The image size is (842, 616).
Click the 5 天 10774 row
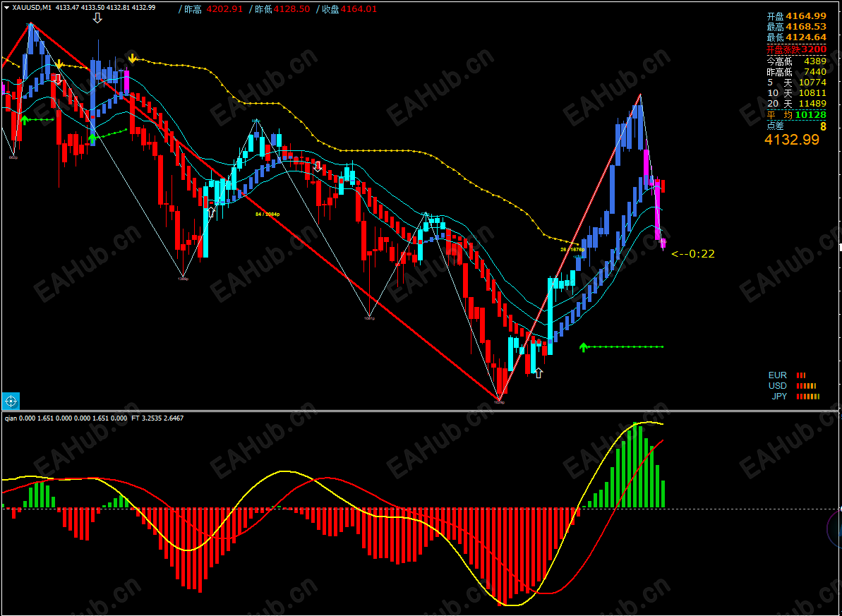[796, 83]
